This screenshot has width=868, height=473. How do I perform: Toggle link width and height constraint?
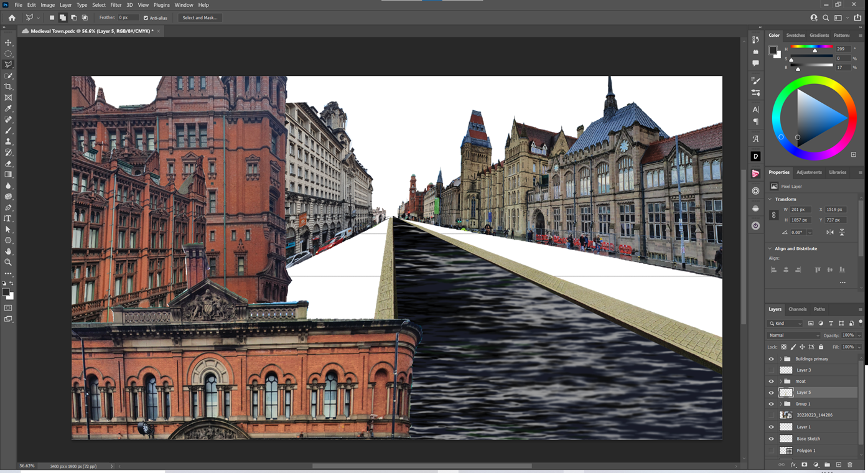coord(774,215)
